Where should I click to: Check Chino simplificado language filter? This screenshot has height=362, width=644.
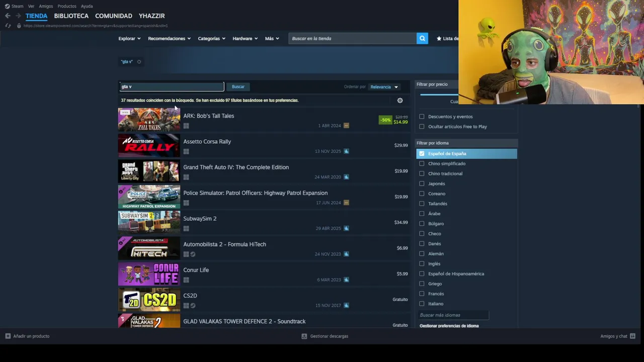(422, 163)
